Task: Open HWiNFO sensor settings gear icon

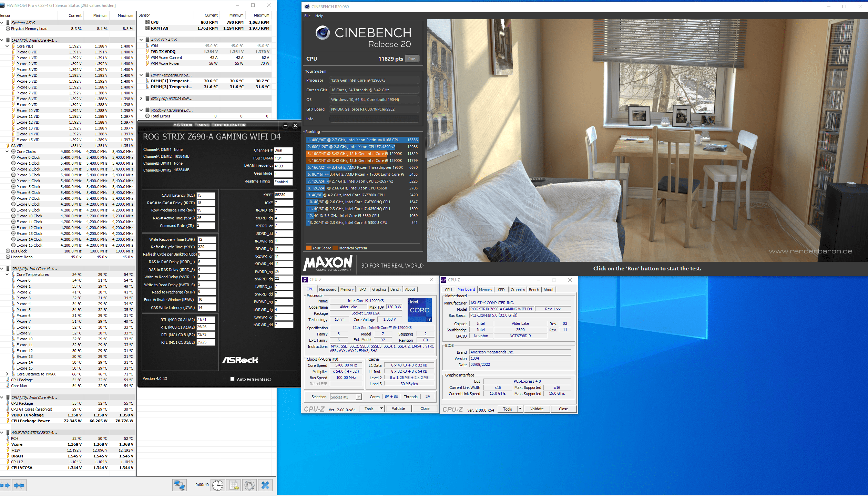Action: 249,485
